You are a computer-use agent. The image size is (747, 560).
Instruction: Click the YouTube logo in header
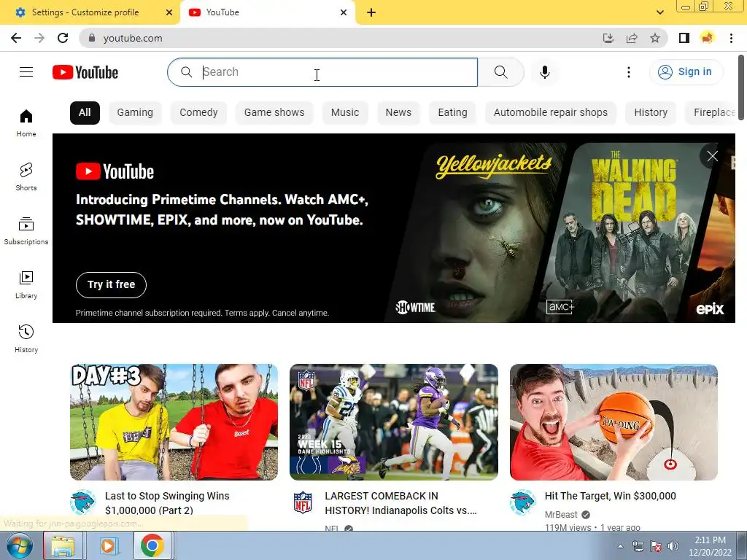coord(85,72)
